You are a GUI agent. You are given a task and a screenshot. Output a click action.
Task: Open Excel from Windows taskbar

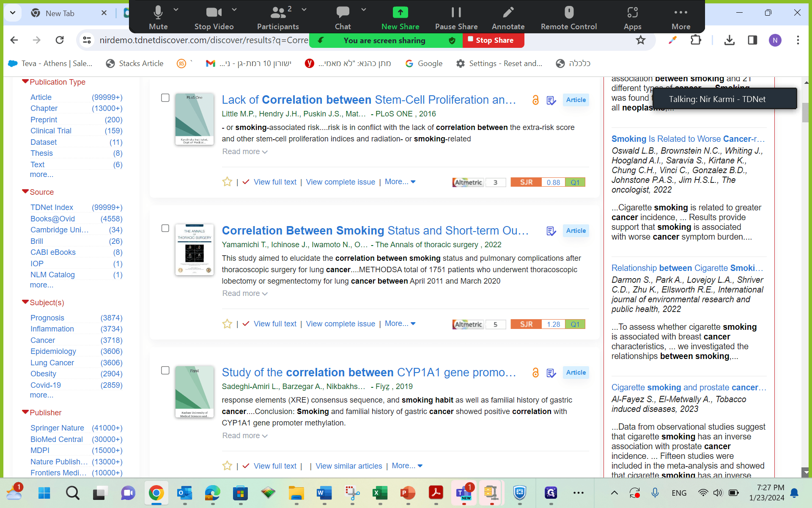380,493
